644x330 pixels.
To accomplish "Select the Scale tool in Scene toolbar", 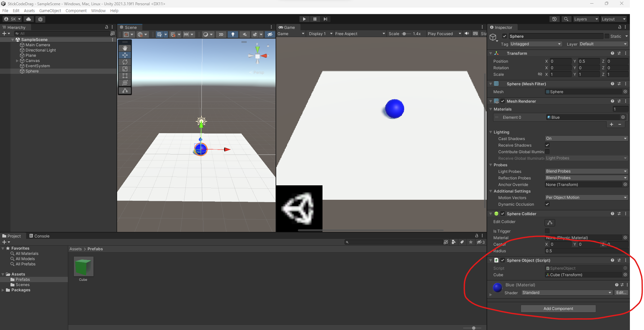I will tap(125, 69).
